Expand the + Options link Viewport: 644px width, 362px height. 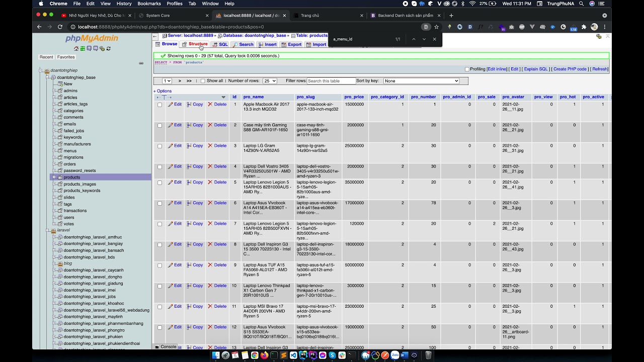(163, 91)
